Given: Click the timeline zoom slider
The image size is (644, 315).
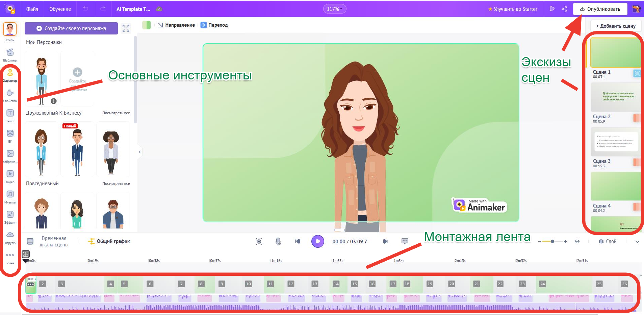Looking at the screenshot, I should pyautogui.click(x=552, y=241).
